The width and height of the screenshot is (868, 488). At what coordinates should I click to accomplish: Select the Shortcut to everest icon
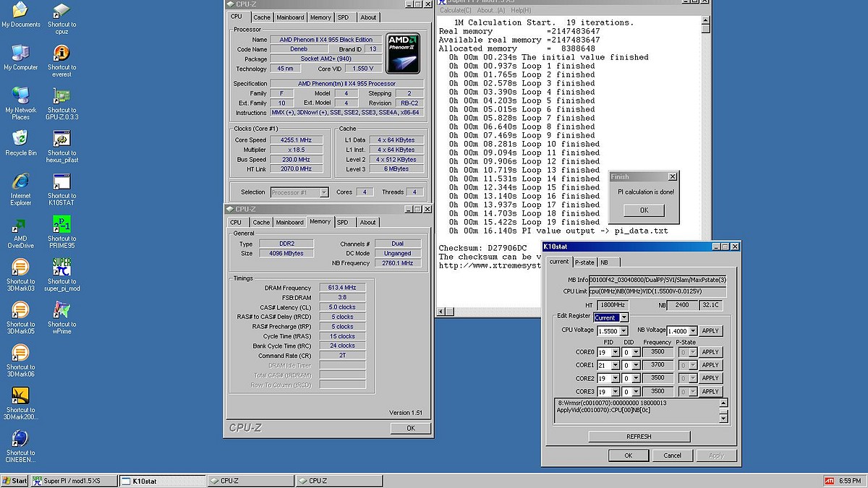61,53
